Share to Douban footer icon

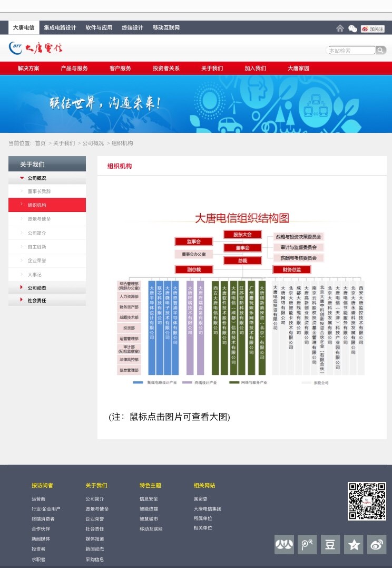tap(330, 544)
